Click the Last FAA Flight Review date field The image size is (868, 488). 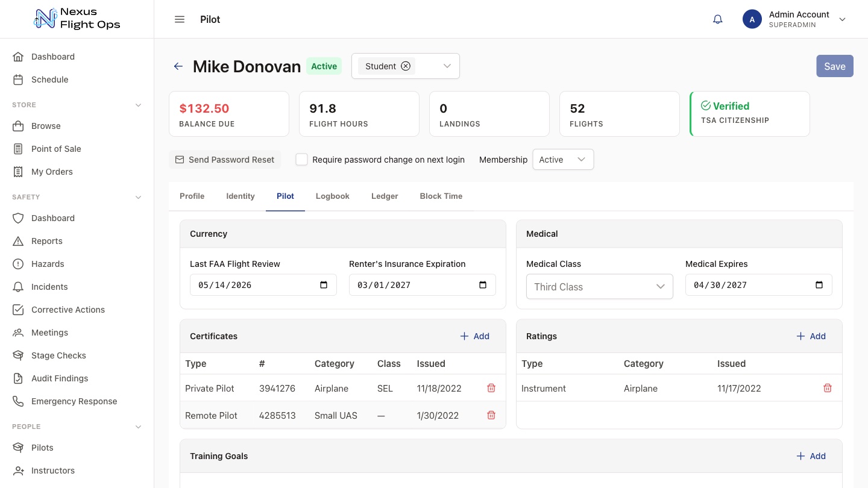pos(263,285)
